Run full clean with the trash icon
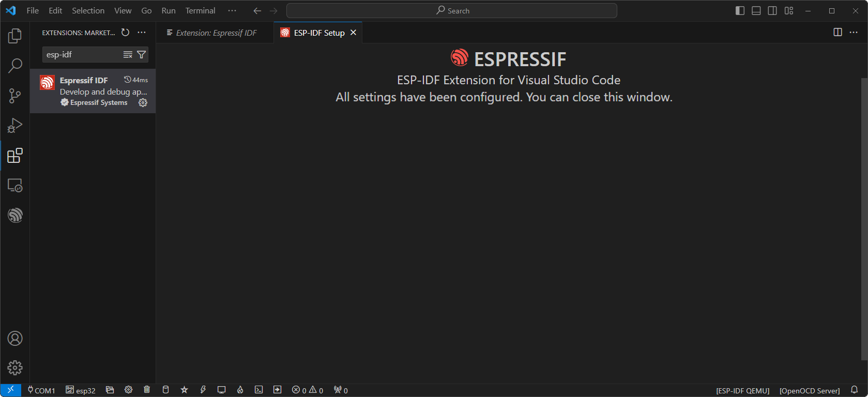 (x=147, y=390)
